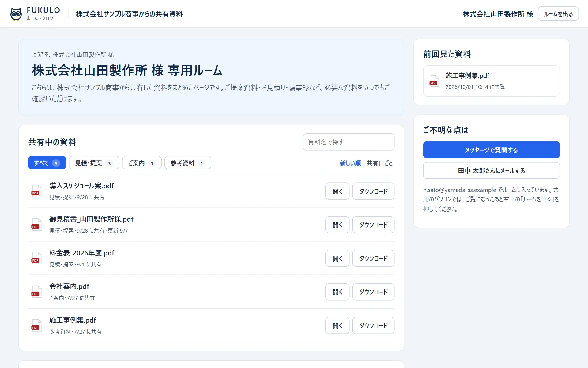The width and height of the screenshot is (588, 368).
Task: Click 田中 太郎さんにメールする button
Action: pos(491,171)
